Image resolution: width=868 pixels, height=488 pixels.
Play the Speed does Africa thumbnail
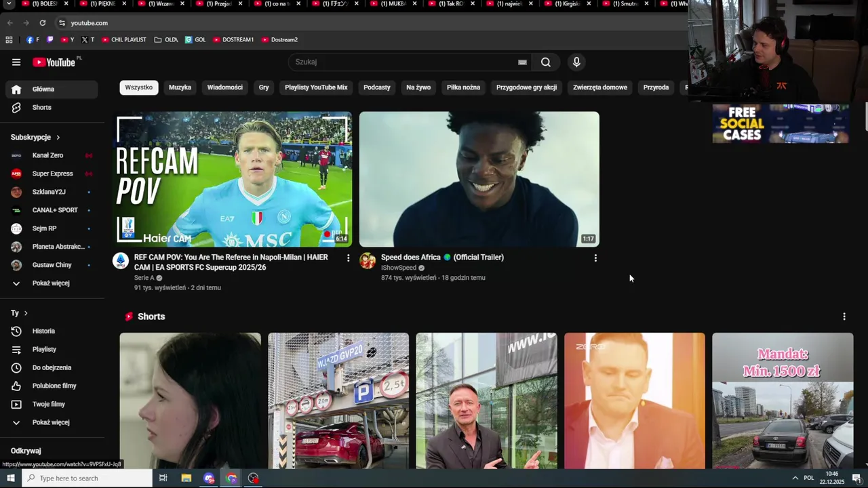pyautogui.click(x=479, y=180)
